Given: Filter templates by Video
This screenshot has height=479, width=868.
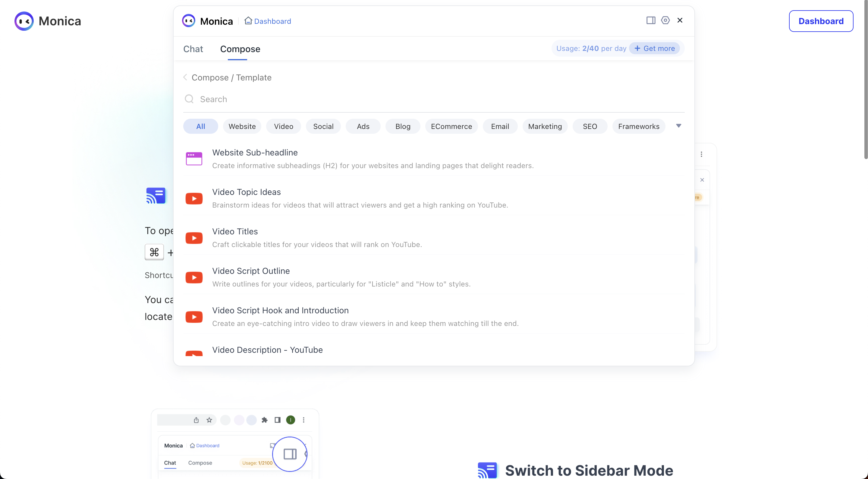Looking at the screenshot, I should tap(283, 126).
